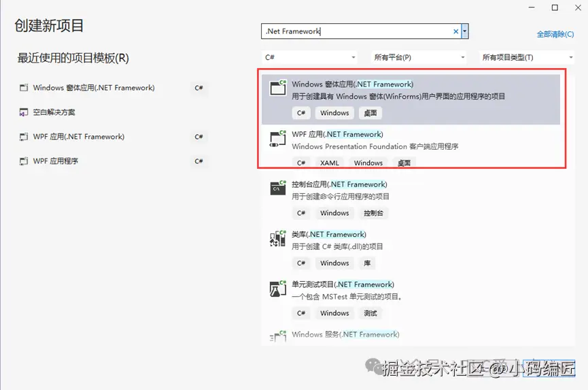The width and height of the screenshot is (588, 390).
Task: Select Windows 服务(.NET Framework) template title
Action: pos(345,334)
